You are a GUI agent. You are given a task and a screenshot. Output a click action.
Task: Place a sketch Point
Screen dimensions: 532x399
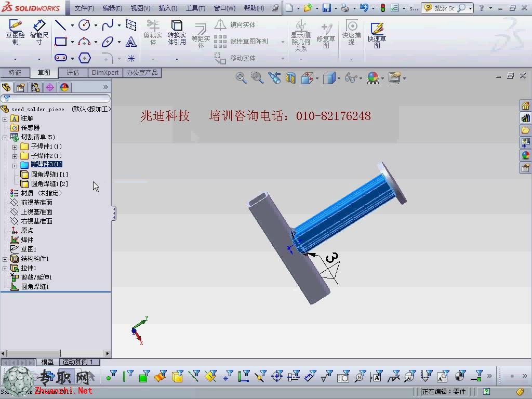point(131,58)
